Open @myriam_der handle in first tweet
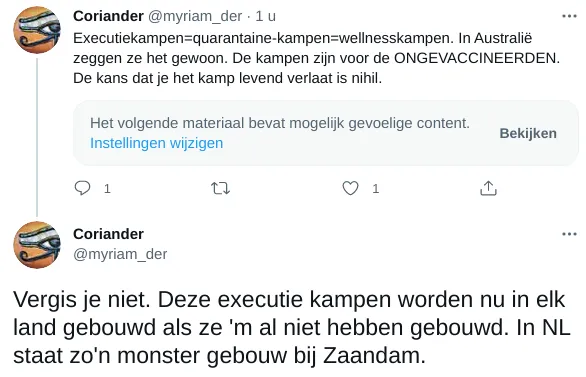This screenshot has width=586, height=377. pos(195,16)
